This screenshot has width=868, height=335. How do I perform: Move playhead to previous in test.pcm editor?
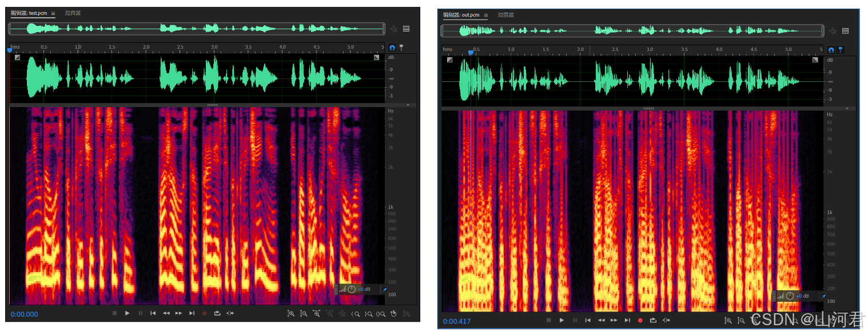tap(153, 313)
